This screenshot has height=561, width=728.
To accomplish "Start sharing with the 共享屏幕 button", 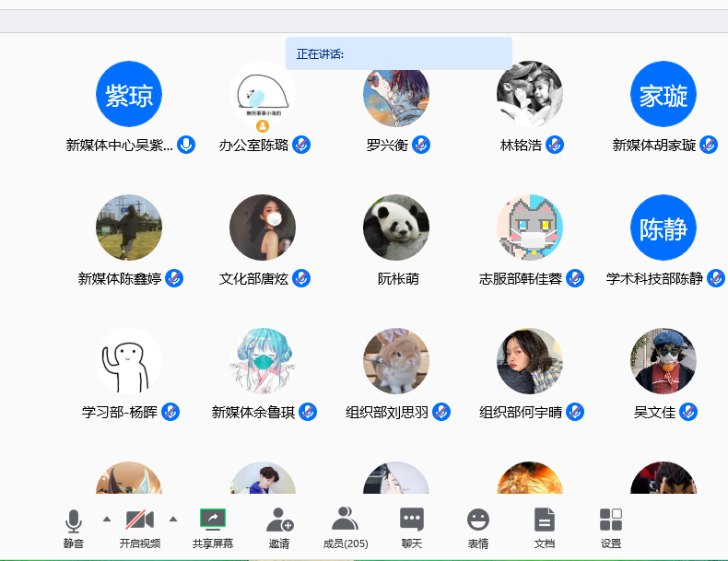I will [213, 520].
